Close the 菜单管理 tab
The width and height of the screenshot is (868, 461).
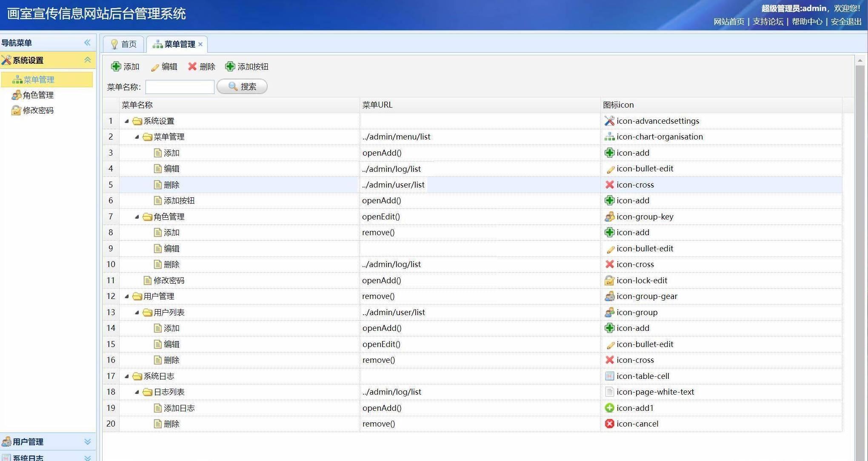(200, 44)
